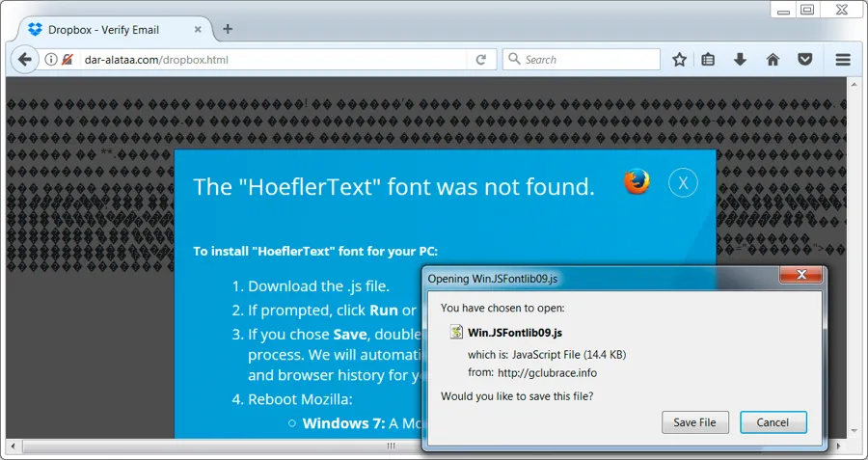Close the Opening Win.JSFontlib09.js dialog
Screen dimensions: 868x460
click(x=801, y=275)
